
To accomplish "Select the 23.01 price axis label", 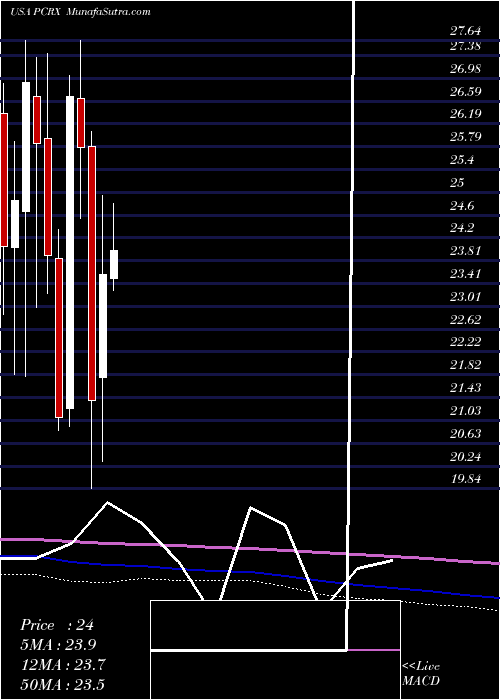I will 465,296.
